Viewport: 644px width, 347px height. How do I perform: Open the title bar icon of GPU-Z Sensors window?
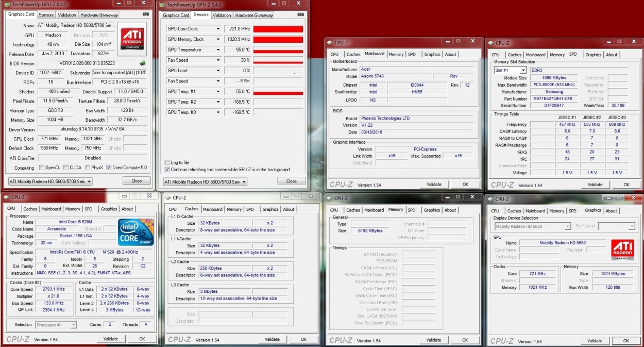pos(162,4)
